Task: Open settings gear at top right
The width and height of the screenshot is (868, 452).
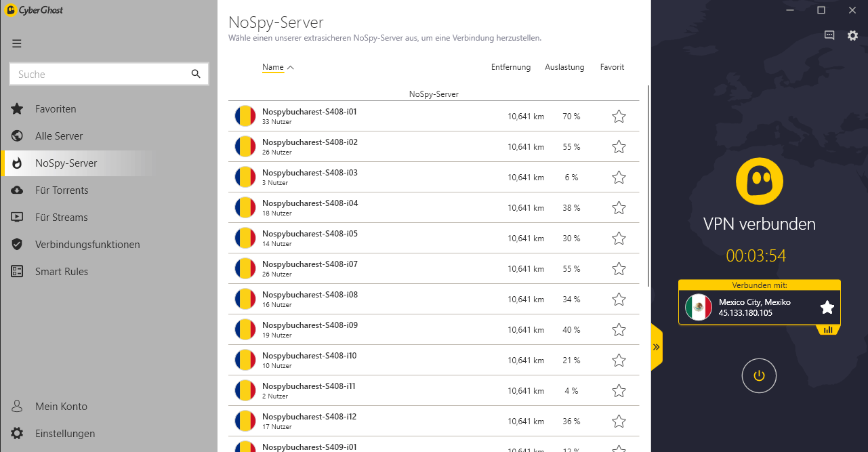Action: coord(852,36)
